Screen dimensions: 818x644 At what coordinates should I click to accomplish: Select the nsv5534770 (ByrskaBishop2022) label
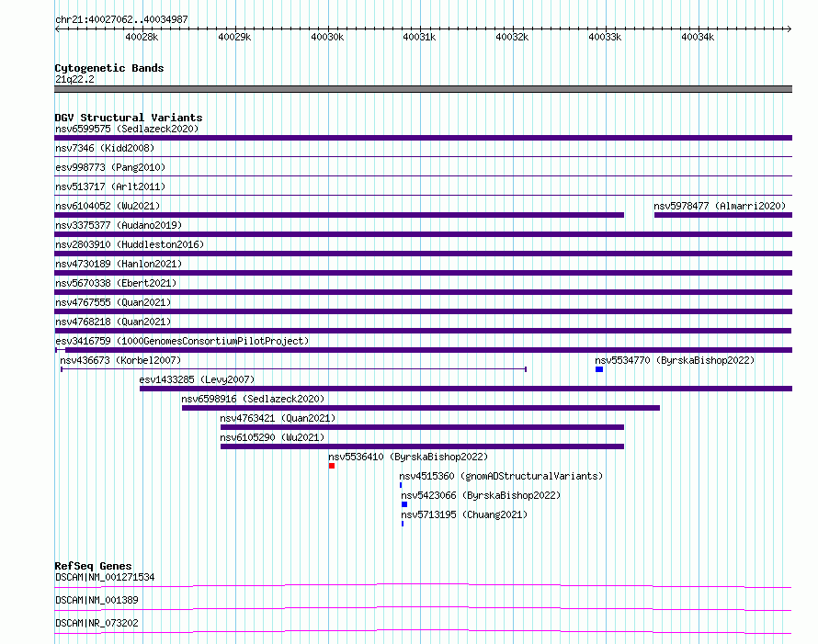coord(675,360)
